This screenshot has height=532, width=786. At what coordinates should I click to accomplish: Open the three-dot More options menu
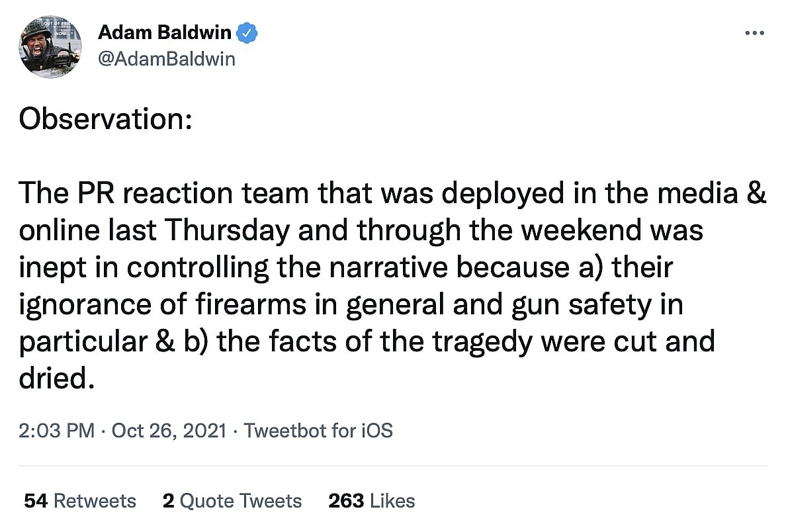(754, 33)
